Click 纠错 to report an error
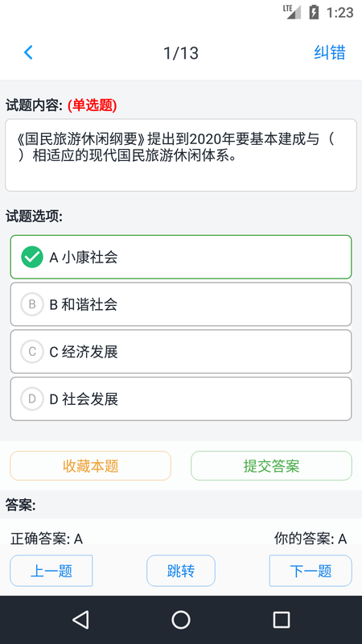 330,52
